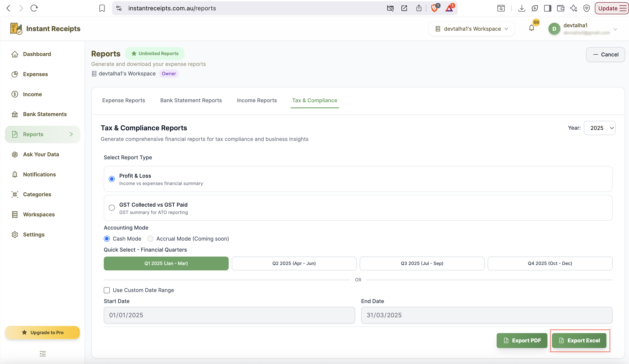629x364 pixels.
Task: Open Ask Your Data in sidebar
Action: [42, 154]
